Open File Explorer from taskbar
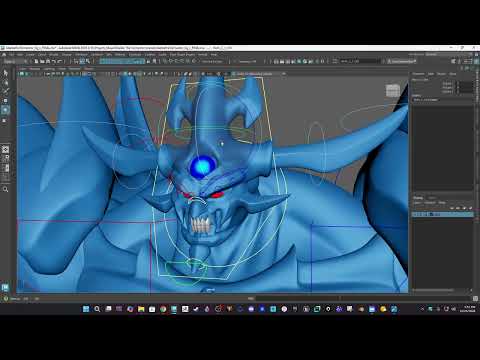480x360 pixels. (x=141, y=309)
